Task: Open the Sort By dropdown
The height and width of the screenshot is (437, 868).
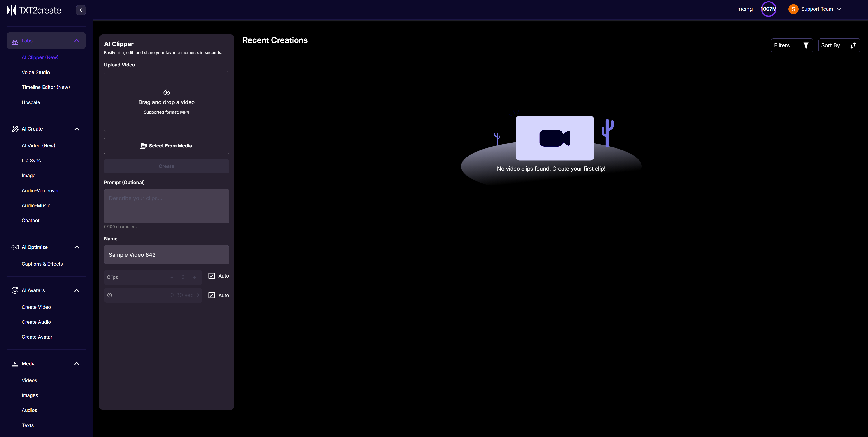Action: (839, 45)
